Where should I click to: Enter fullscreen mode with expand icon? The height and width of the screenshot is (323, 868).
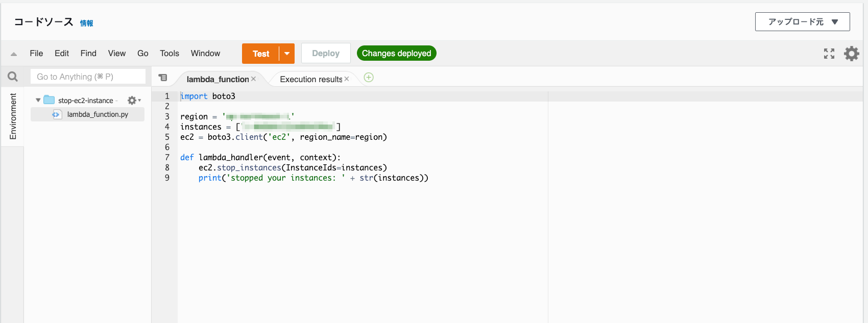pyautogui.click(x=829, y=54)
